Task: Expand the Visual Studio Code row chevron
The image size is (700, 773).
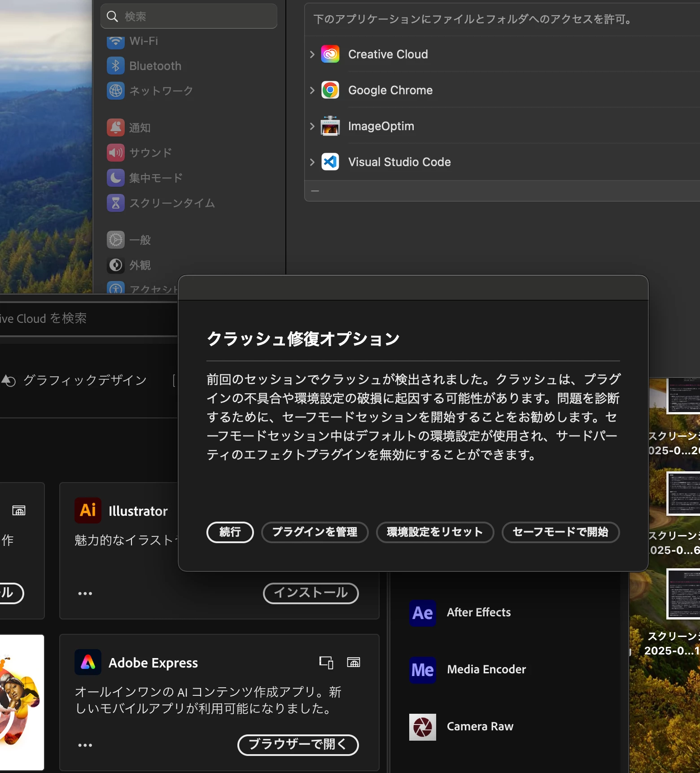Action: tap(312, 162)
